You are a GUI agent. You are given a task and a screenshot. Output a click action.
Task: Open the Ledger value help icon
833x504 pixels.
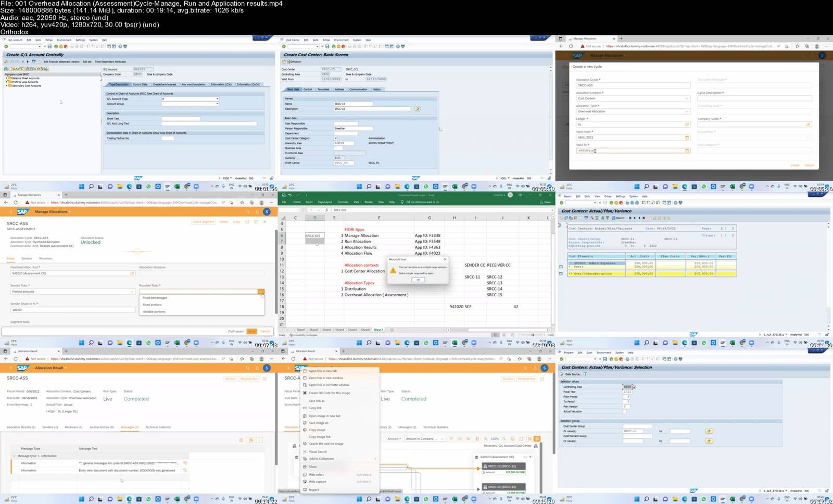[x=687, y=124]
